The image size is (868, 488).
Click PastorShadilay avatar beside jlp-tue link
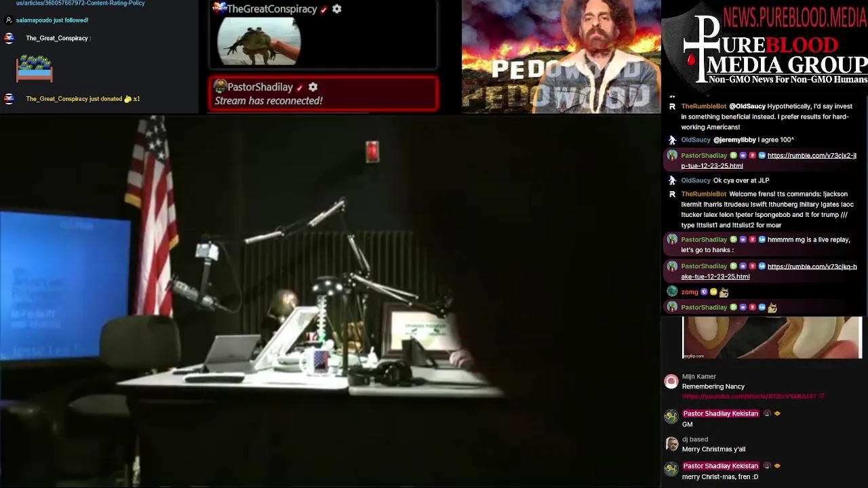(x=672, y=155)
